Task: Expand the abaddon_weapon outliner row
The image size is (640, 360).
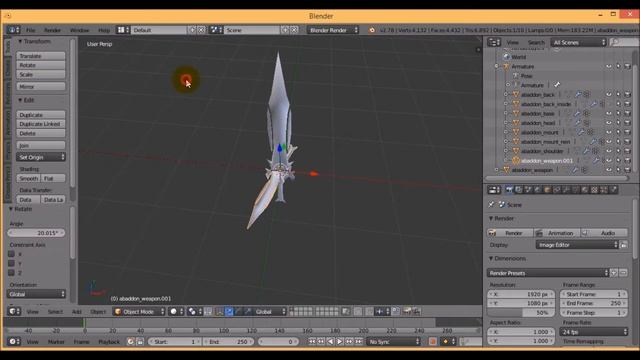Action: pyautogui.click(x=497, y=170)
